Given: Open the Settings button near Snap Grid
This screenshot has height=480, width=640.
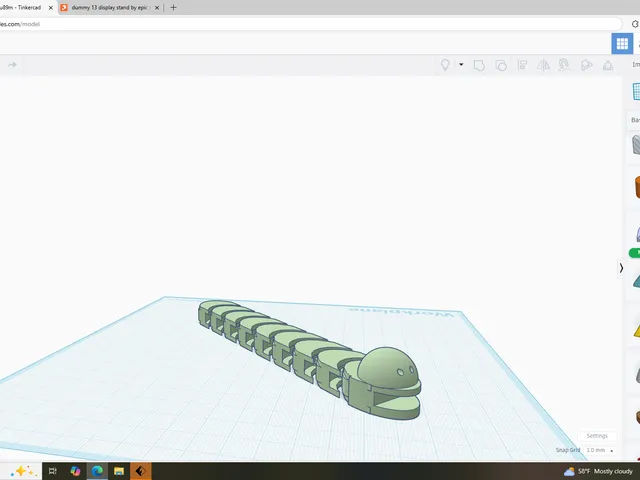Looking at the screenshot, I should tap(597, 436).
